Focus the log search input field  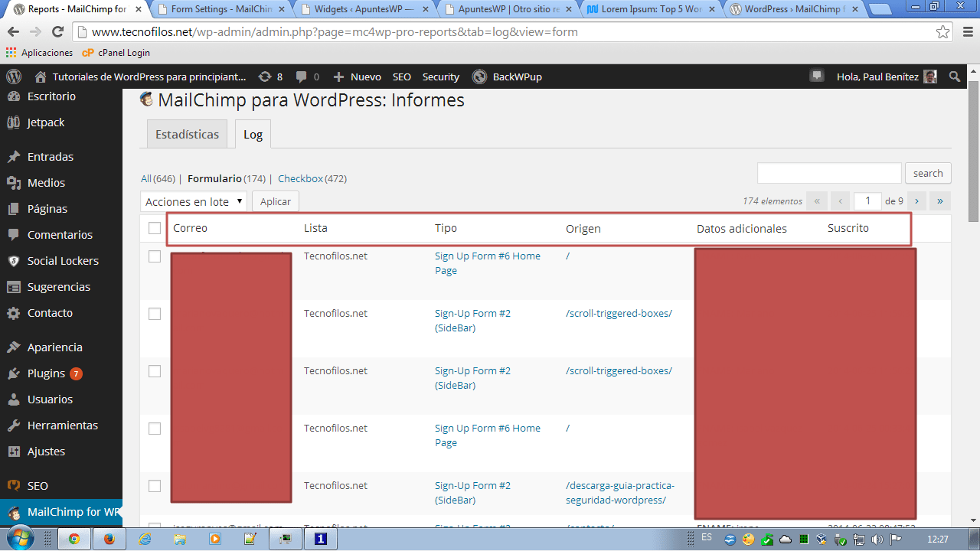coord(829,173)
